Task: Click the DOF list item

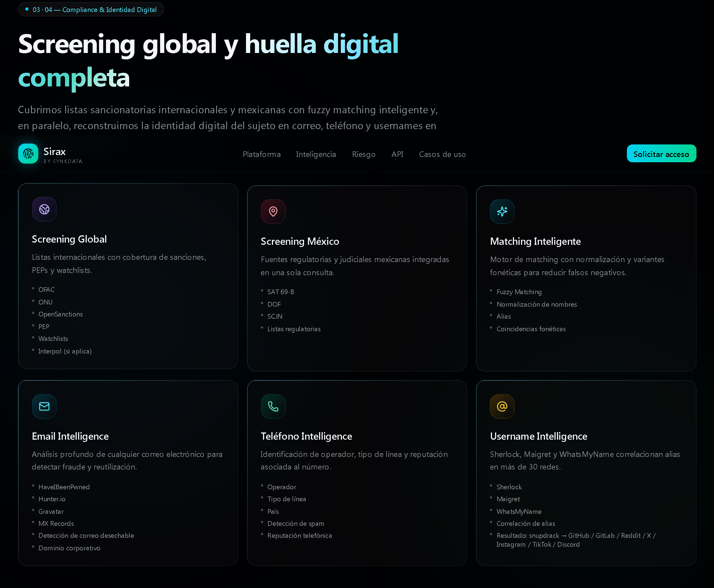Action: point(274,304)
